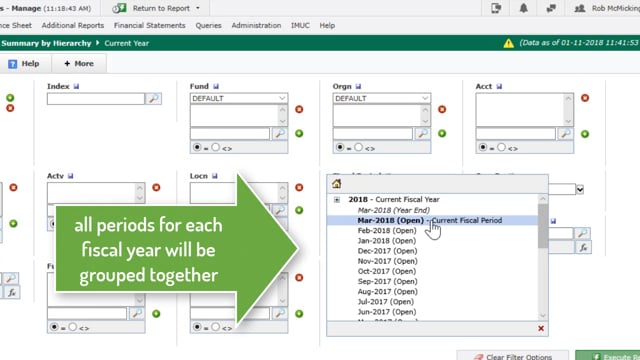This screenshot has height=360, width=640.
Task: Select the Orgn not-equal radio button
Action: (x=358, y=147)
